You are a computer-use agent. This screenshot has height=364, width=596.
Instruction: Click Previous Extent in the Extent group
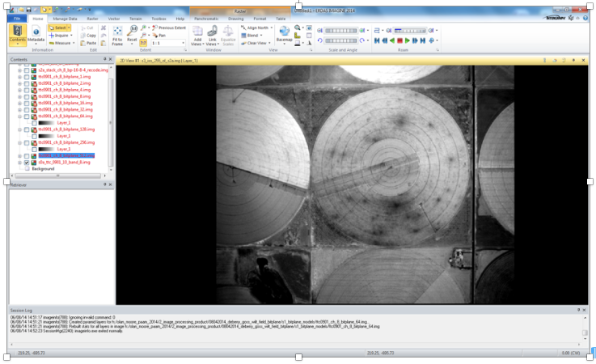(x=169, y=28)
